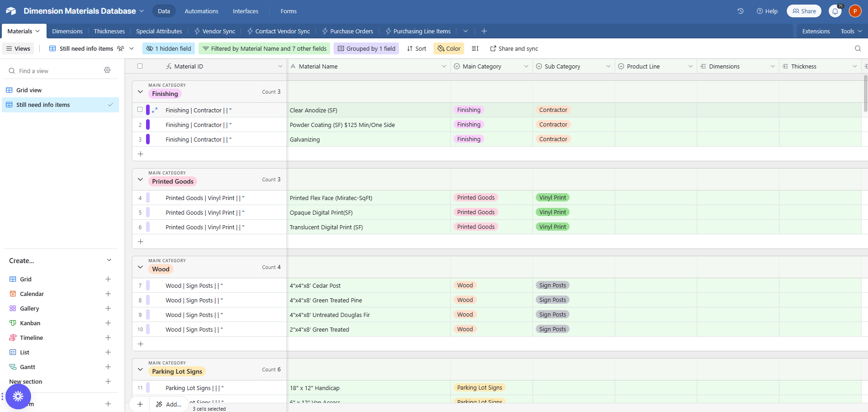Open base name dropdown chevron
Viewport: 868px width, 412px height.
pos(141,11)
